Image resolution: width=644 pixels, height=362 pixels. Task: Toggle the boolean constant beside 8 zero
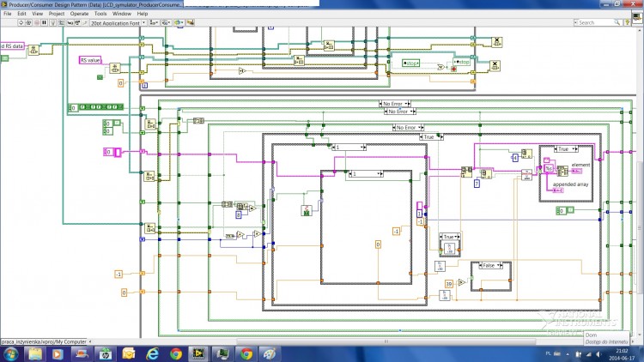(117, 124)
